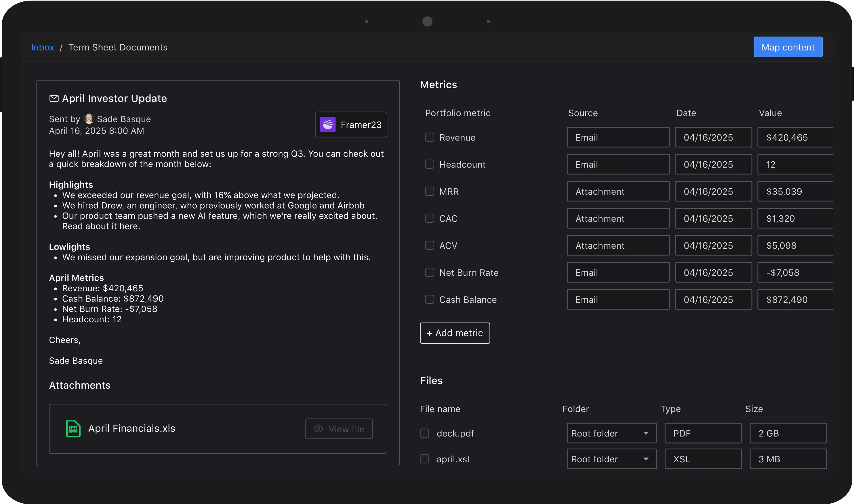
Task: Expand the Root folder dropdown for april.xsl
Action: (x=611, y=459)
